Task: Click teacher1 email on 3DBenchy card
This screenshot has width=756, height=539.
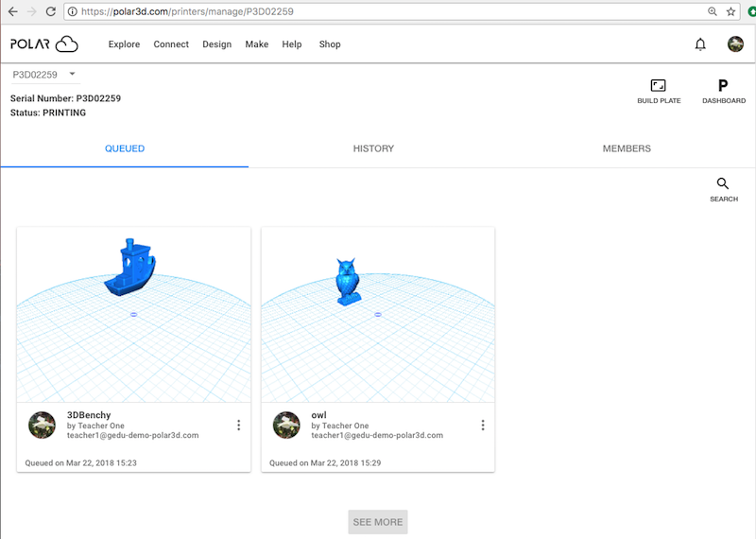Action: (x=132, y=435)
